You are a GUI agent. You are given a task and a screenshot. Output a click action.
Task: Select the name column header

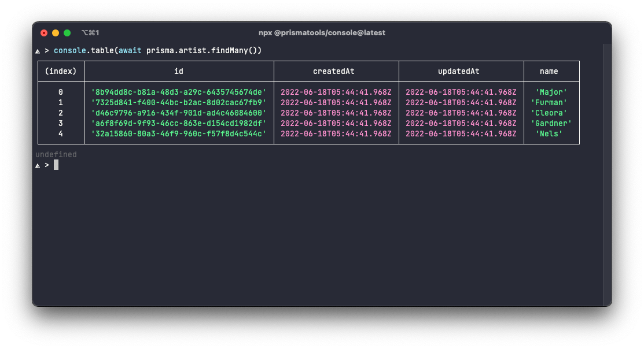549,71
